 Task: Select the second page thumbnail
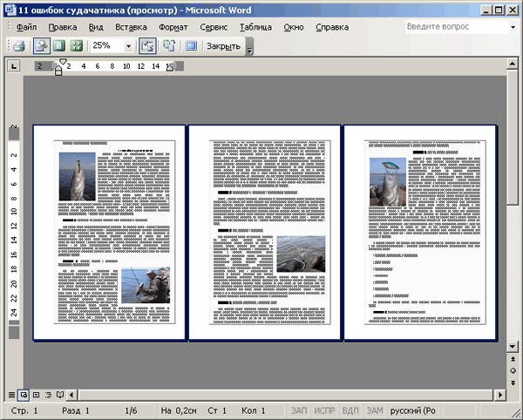click(x=264, y=233)
